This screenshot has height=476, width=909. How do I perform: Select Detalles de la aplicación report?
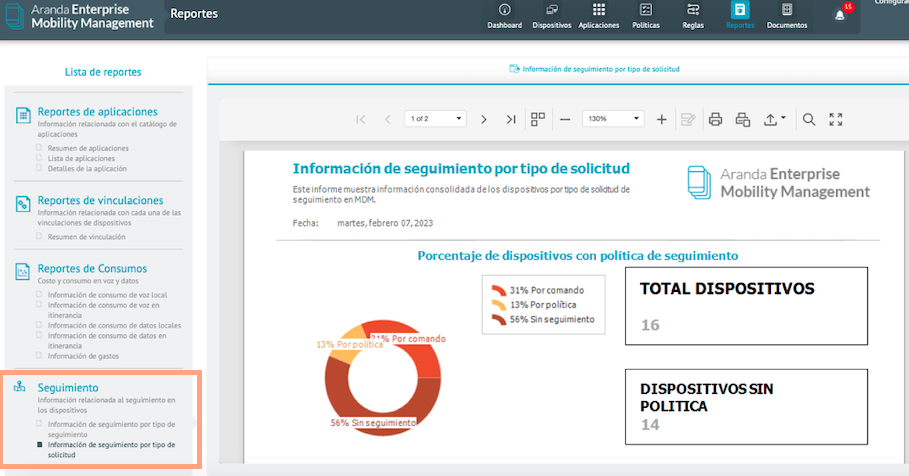(x=87, y=169)
